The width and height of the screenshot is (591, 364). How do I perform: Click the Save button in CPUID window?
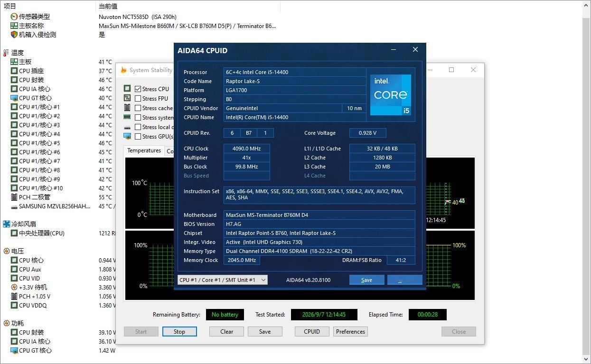[x=366, y=280]
